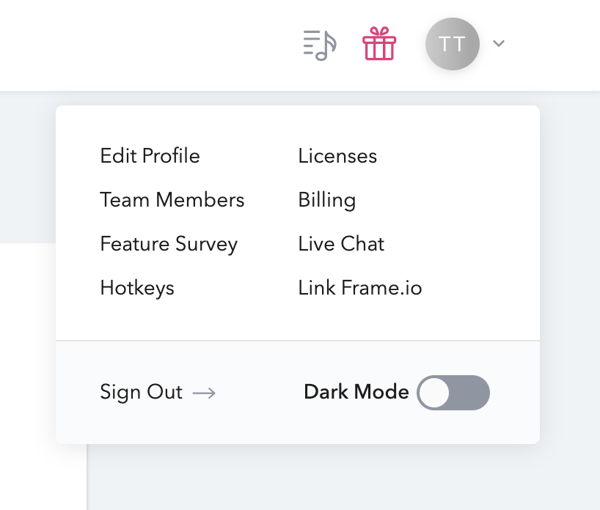Select Team Members in the account menu
This screenshot has width=600, height=510.
tap(172, 200)
